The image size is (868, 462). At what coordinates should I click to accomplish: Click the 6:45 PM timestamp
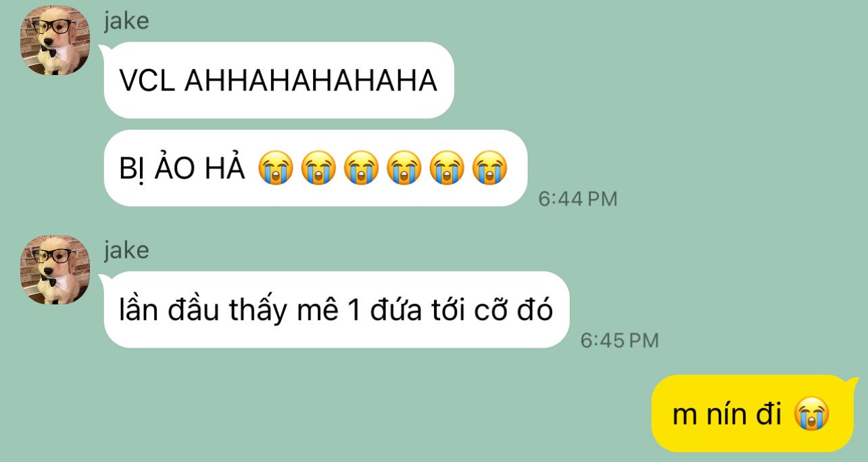[x=619, y=340]
